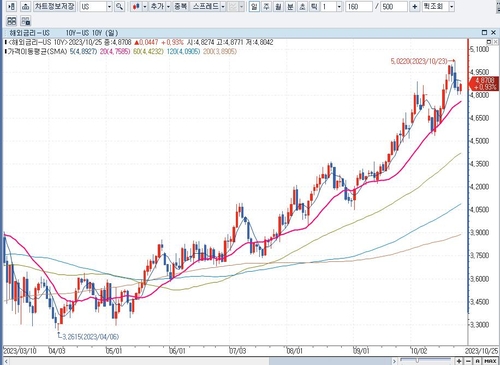Click the plus button beside 500 field
This screenshot has width=500, height=365.
tap(414, 6)
